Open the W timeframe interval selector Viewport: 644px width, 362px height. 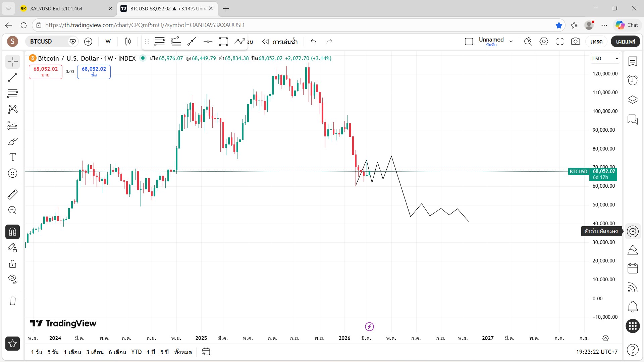[x=108, y=42]
